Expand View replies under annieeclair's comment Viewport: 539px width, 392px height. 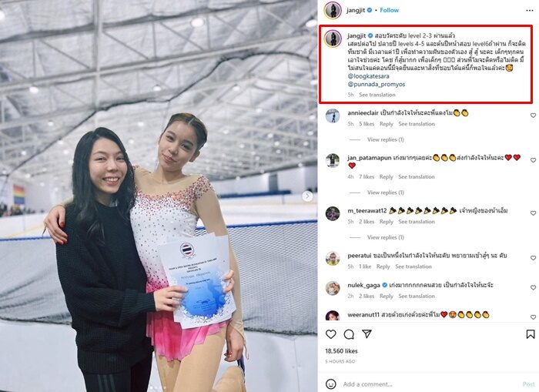click(385, 139)
